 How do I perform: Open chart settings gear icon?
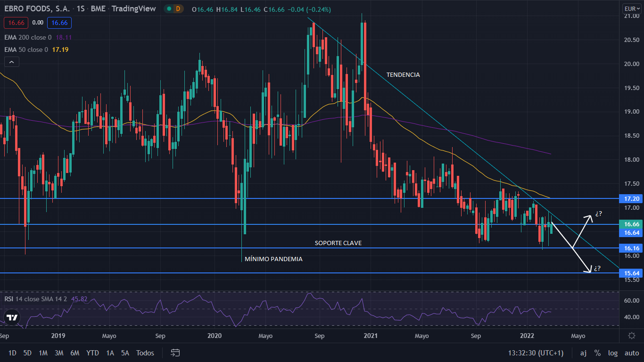pos(631,336)
